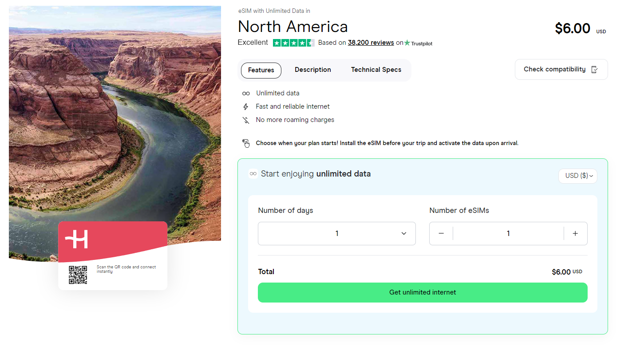Open the USD currency dropdown

[x=577, y=176]
